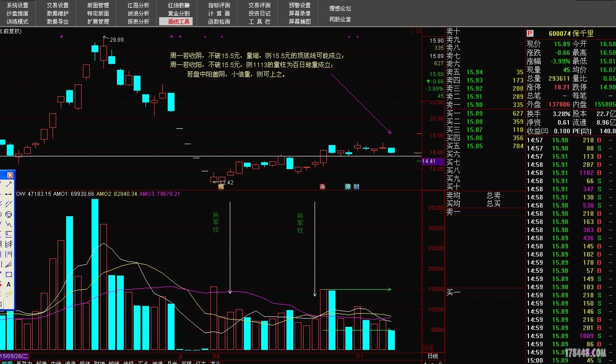Screen dimensions: 616x364
Task: Open 波浪分析 tool
Action: 139,14
